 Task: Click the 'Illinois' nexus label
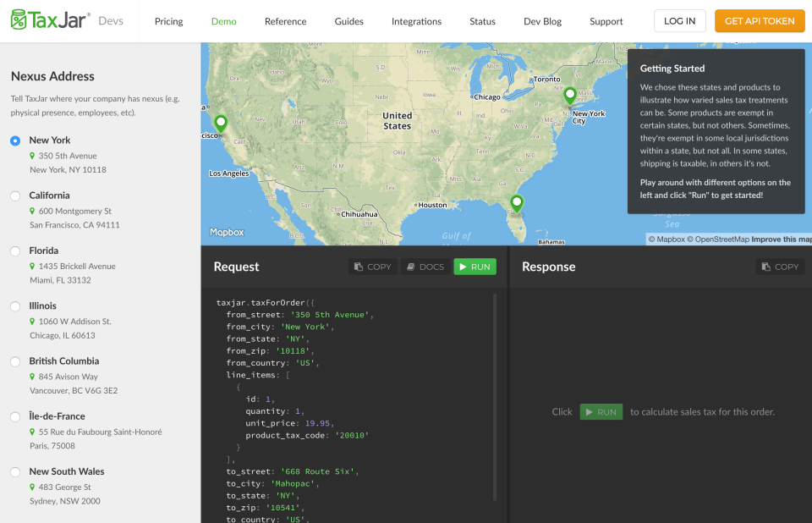tap(42, 306)
